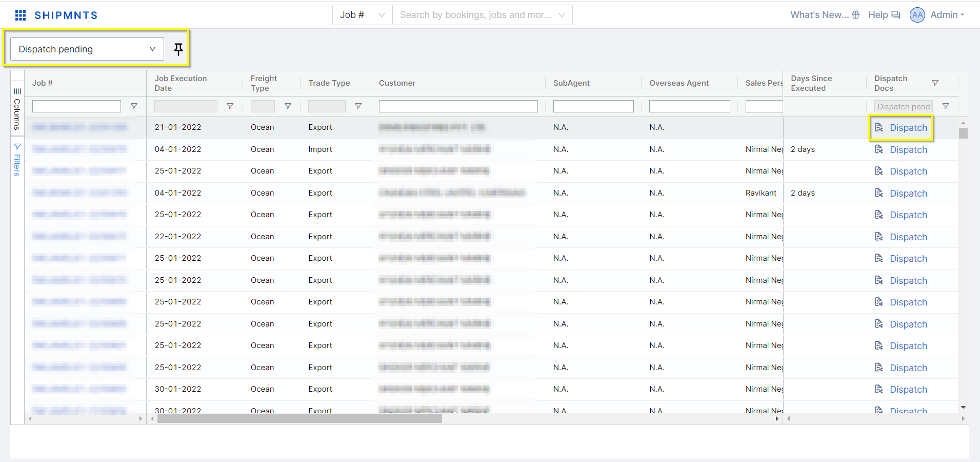
Task: Open the AA user avatar
Action: tap(917, 15)
